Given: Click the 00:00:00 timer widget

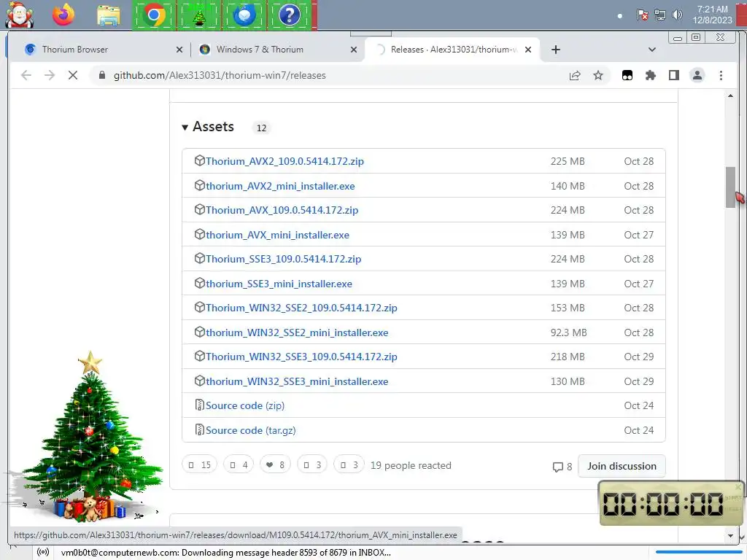Looking at the screenshot, I should click(x=671, y=503).
